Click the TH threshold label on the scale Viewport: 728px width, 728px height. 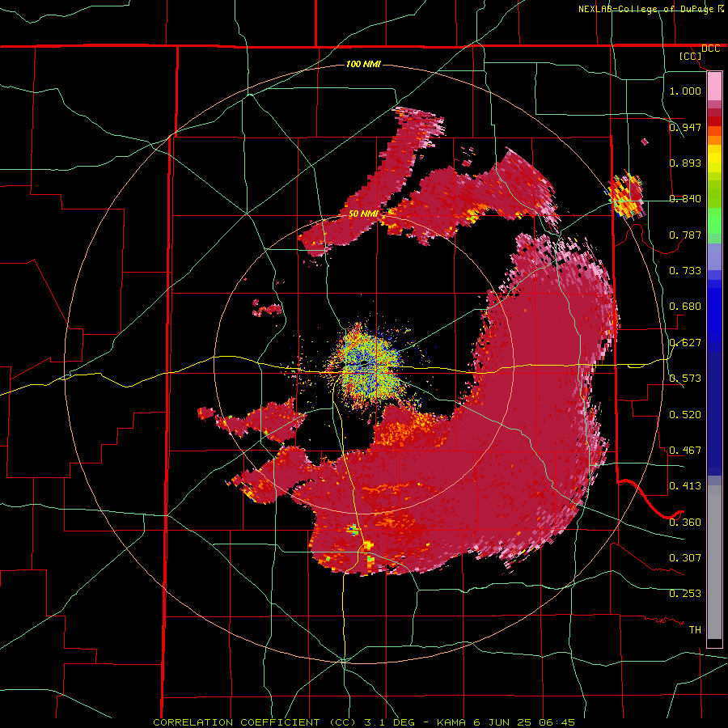pos(695,629)
